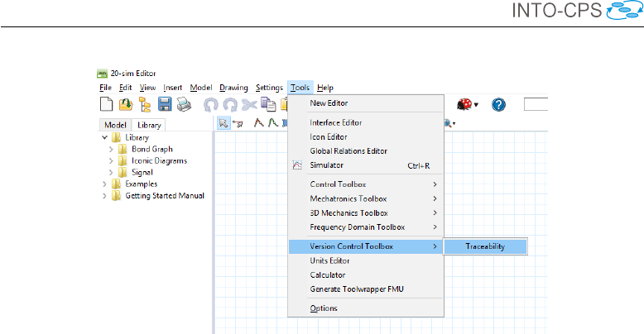Open the Settings menu
644x334 pixels.
pyautogui.click(x=269, y=88)
